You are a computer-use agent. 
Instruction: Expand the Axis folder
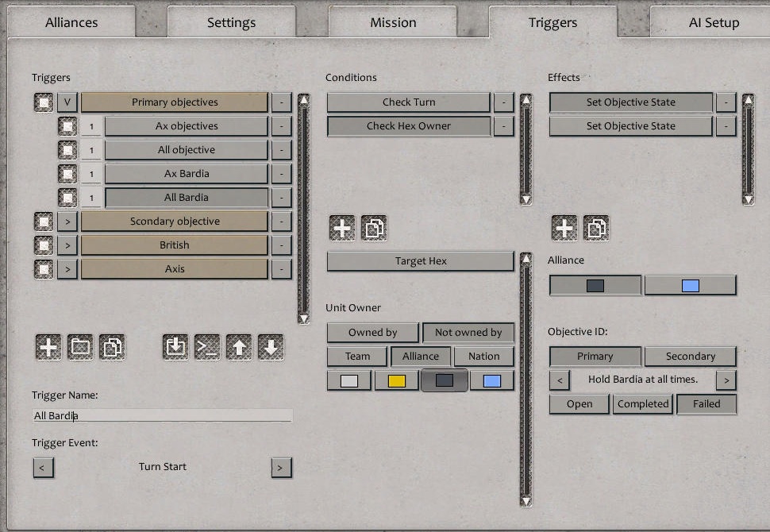tap(67, 269)
